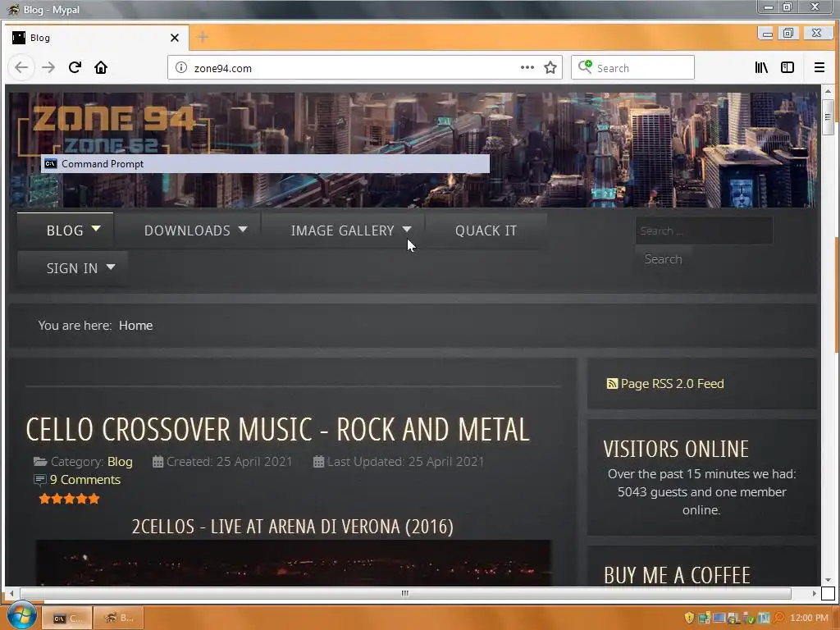Bookmark this page with the star
840x630 pixels.
click(x=550, y=67)
